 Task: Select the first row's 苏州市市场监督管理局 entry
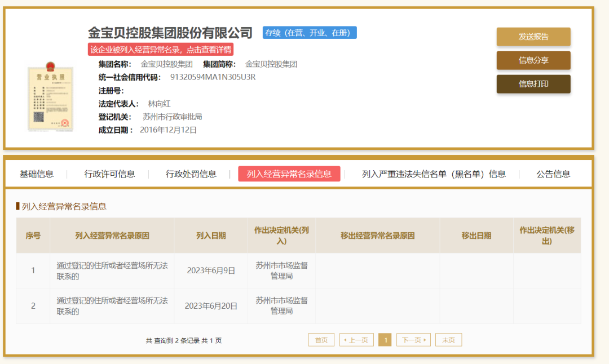pyautogui.click(x=281, y=270)
